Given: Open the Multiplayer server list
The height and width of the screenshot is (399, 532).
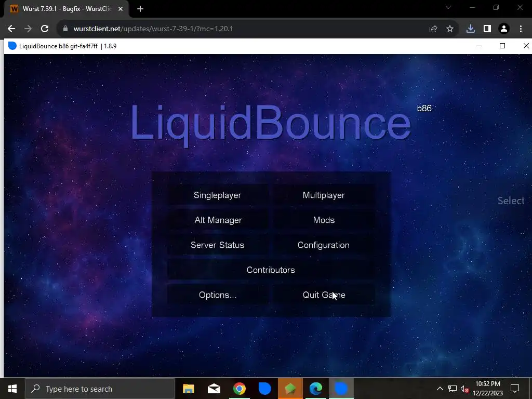Looking at the screenshot, I should coord(324,195).
